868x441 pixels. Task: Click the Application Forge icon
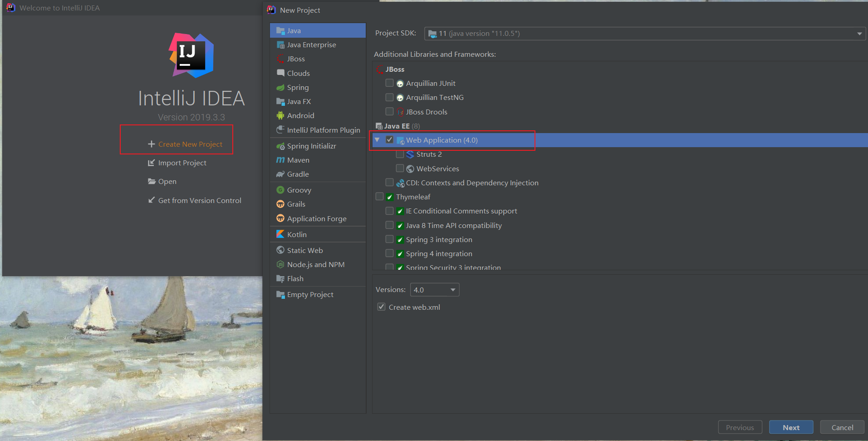point(280,218)
